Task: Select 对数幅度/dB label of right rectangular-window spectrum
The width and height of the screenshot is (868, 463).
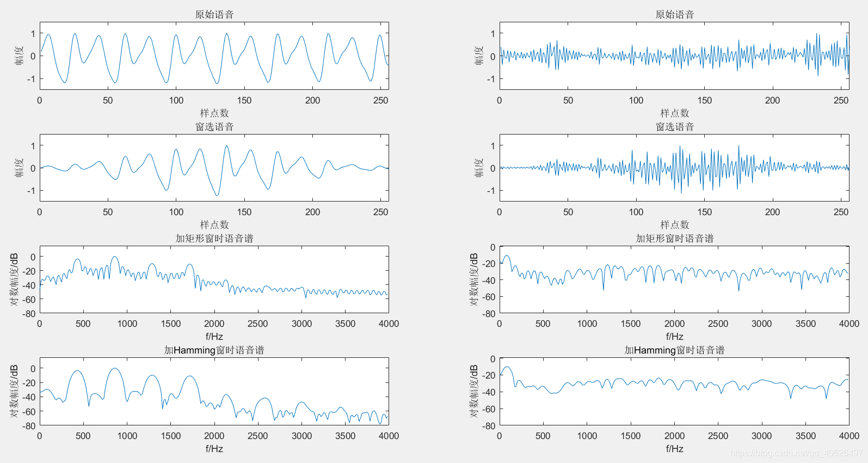Action: pos(474,279)
